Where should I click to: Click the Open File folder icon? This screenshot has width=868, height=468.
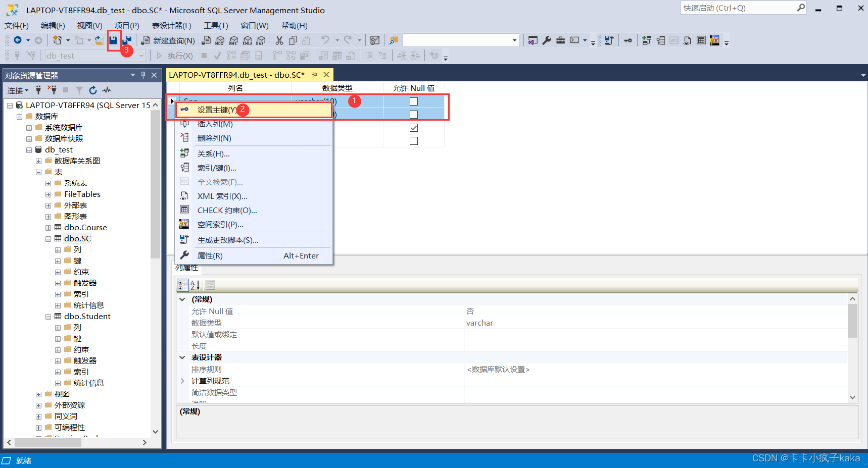[100, 40]
